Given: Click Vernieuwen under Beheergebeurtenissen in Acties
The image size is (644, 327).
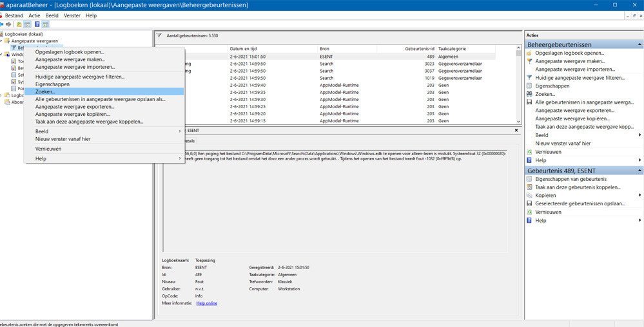Looking at the screenshot, I should pos(548,152).
